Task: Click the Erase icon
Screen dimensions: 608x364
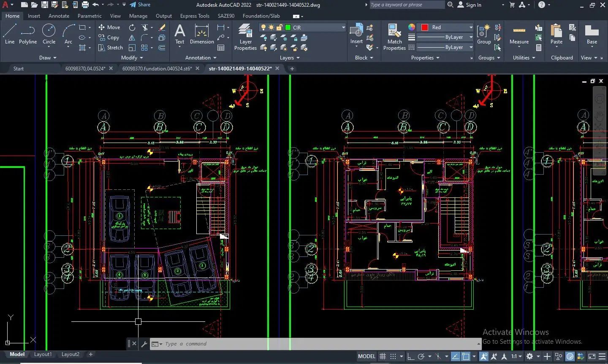Action: (x=162, y=27)
